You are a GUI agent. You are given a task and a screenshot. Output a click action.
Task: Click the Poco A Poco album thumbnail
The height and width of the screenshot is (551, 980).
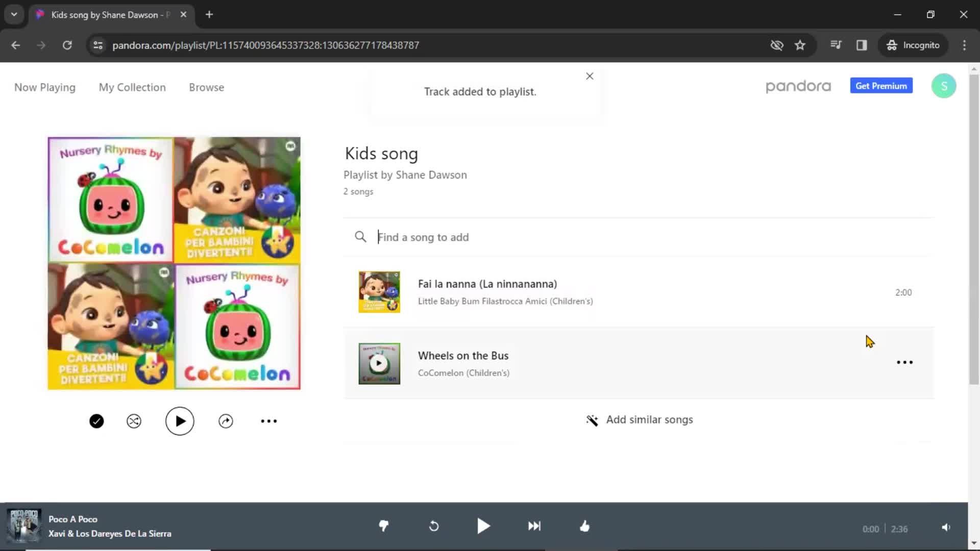click(23, 526)
